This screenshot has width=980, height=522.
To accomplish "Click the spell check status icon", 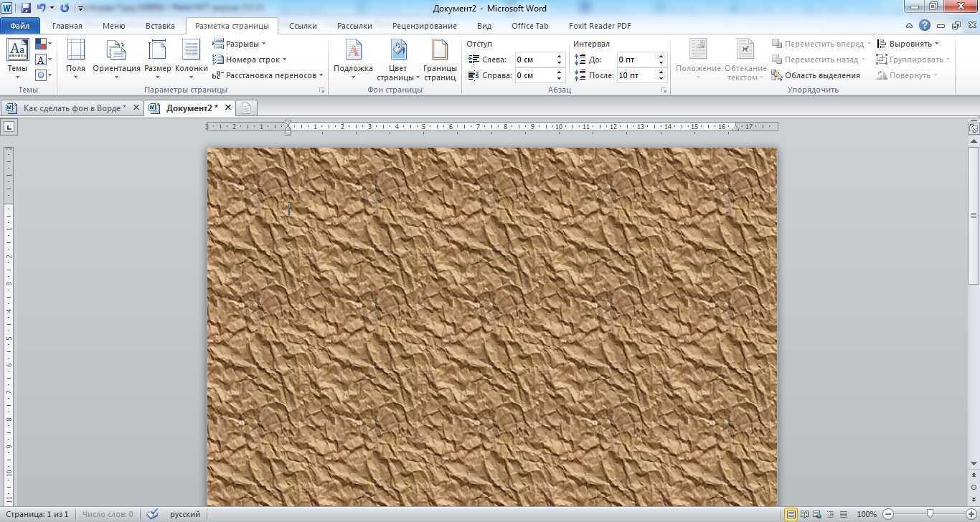I will click(x=151, y=514).
